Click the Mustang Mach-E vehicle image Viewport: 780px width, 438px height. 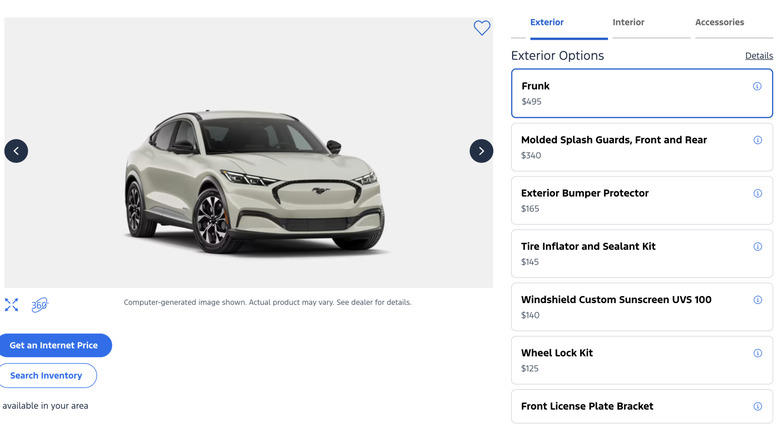click(253, 178)
